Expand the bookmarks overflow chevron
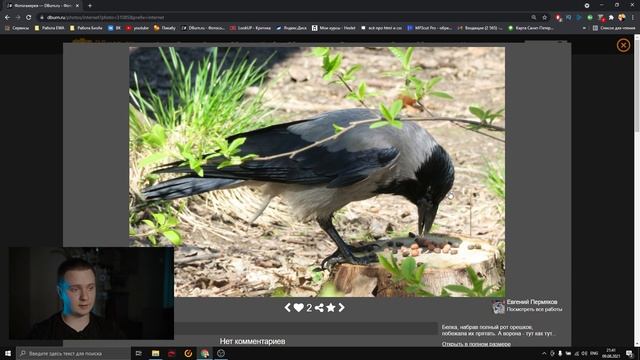The image size is (640, 360). pyautogui.click(x=584, y=28)
